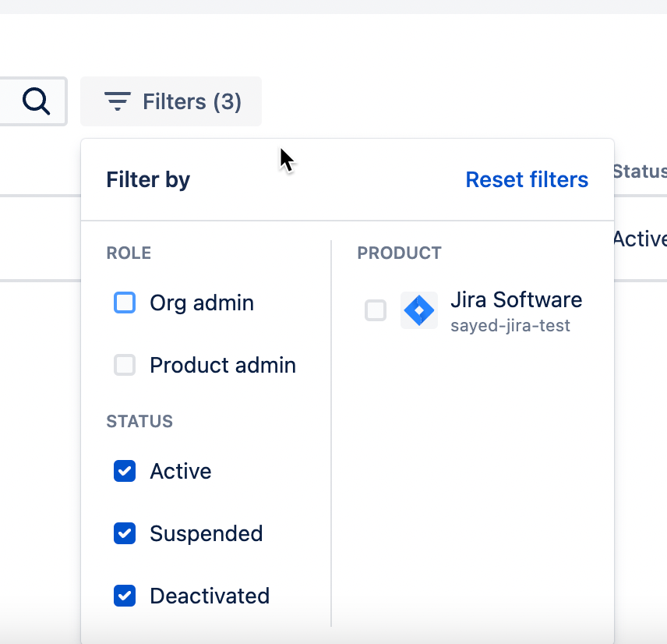The image size is (667, 644).
Task: Click the Active label in the Status filter
Action: 181,471
